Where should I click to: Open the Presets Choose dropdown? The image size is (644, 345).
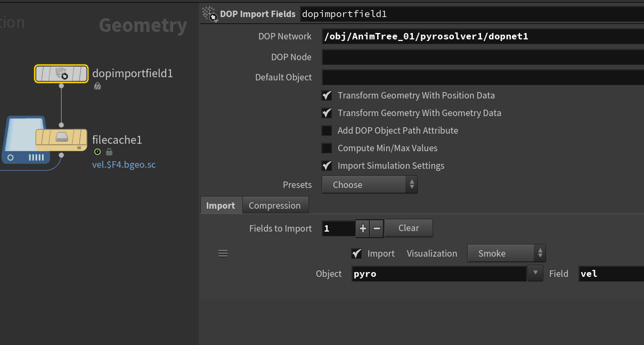click(369, 185)
